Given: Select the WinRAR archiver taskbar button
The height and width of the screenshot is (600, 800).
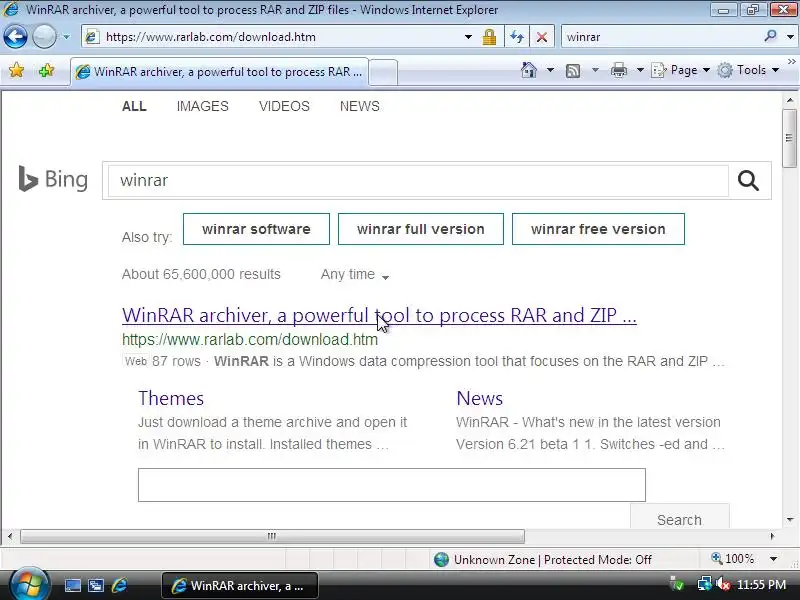Looking at the screenshot, I should point(240,586).
